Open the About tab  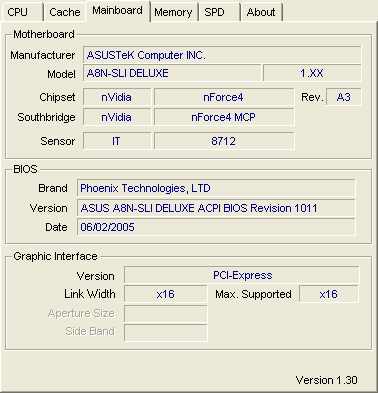pos(261,12)
